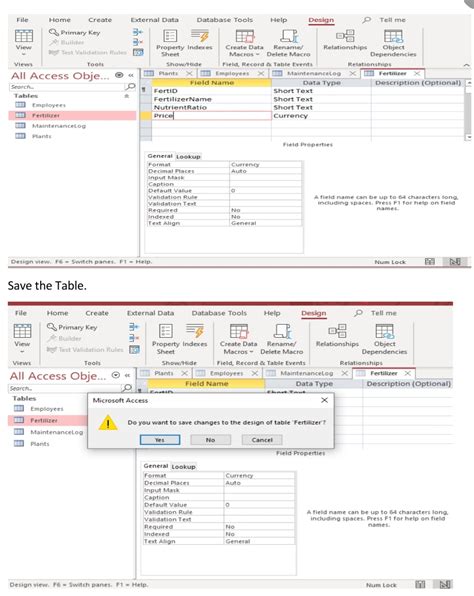
Task: Switch to Employees tab in top window
Action: click(232, 73)
